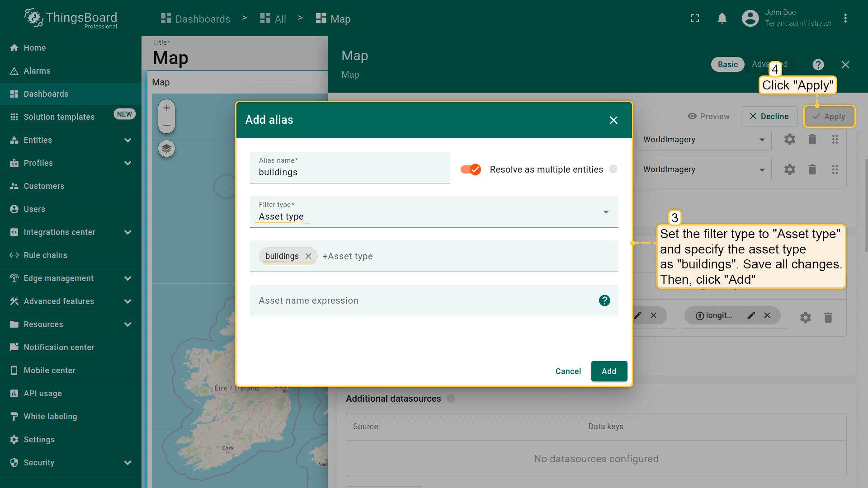The image size is (868, 488).
Task: Delete the first WorldImagery layer
Action: point(812,139)
